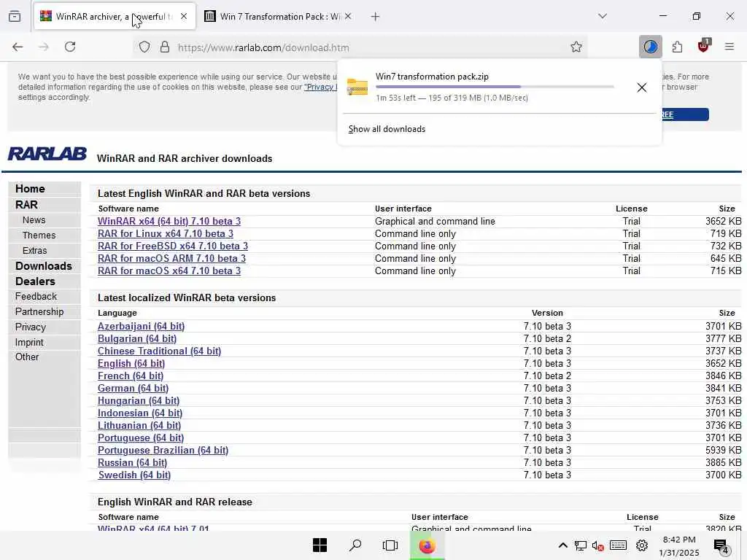Open the tracking protection shield icon
747x560 pixels.
click(x=144, y=47)
